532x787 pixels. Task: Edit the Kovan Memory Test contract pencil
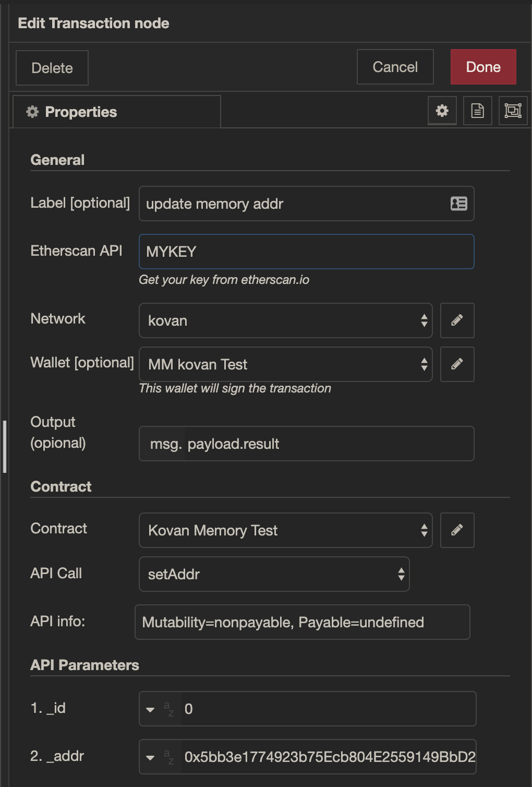(457, 530)
